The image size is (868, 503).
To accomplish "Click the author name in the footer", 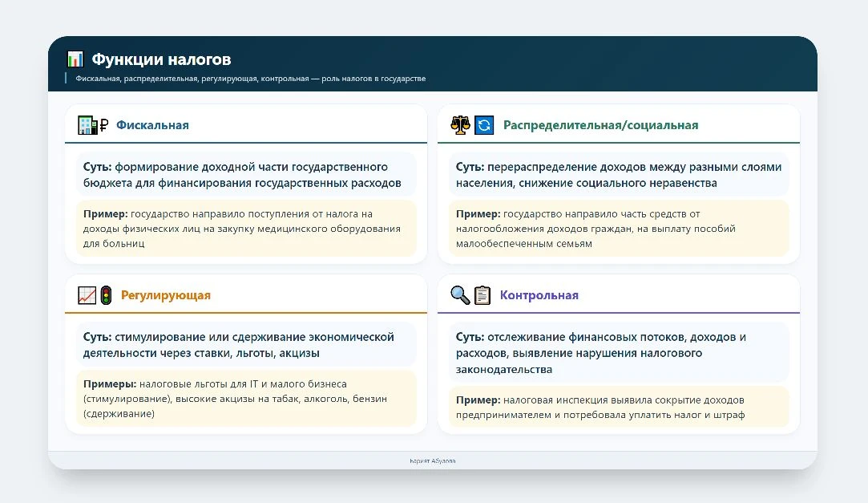I will (x=432, y=461).
